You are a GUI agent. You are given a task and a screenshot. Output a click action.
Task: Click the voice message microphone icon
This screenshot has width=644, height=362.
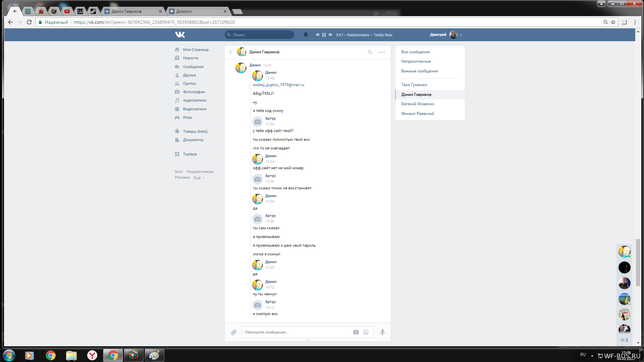point(382,332)
